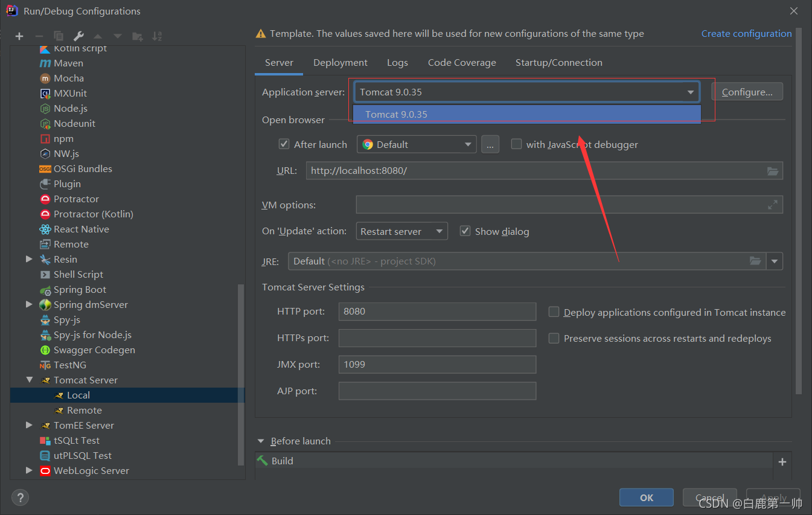Toggle the Show dialog checkbox
The height and width of the screenshot is (515, 812).
tap(465, 231)
